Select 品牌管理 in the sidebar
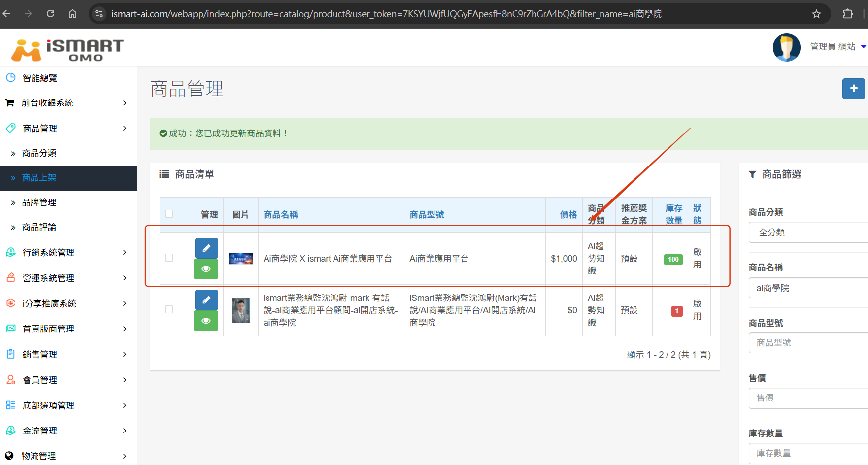Image resolution: width=868 pixels, height=465 pixels. [x=39, y=202]
